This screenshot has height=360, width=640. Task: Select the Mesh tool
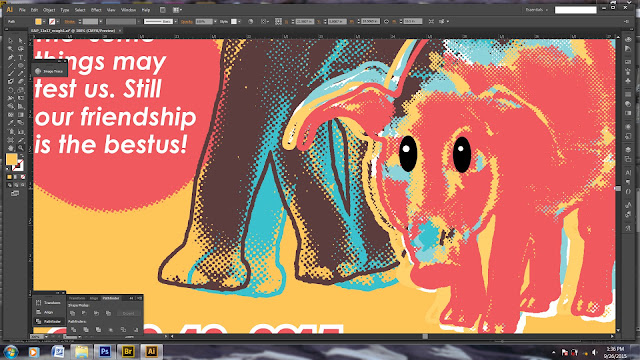pos(11,115)
